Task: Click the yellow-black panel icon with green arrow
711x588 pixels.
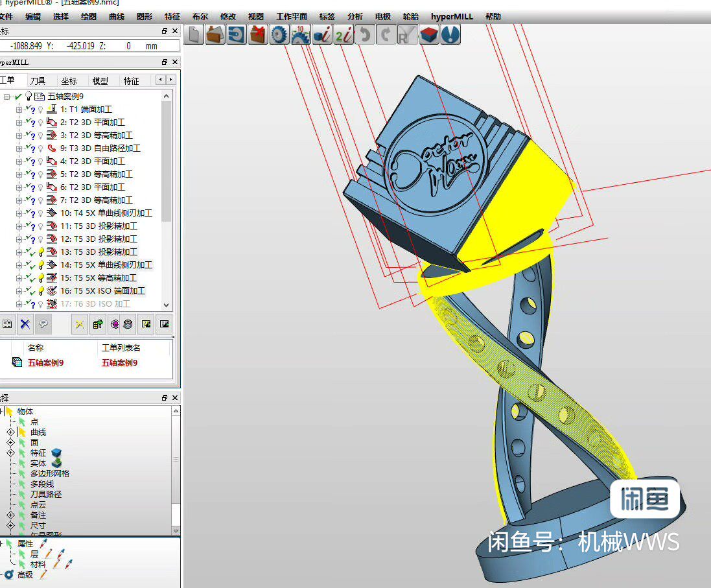Action: coord(146,324)
